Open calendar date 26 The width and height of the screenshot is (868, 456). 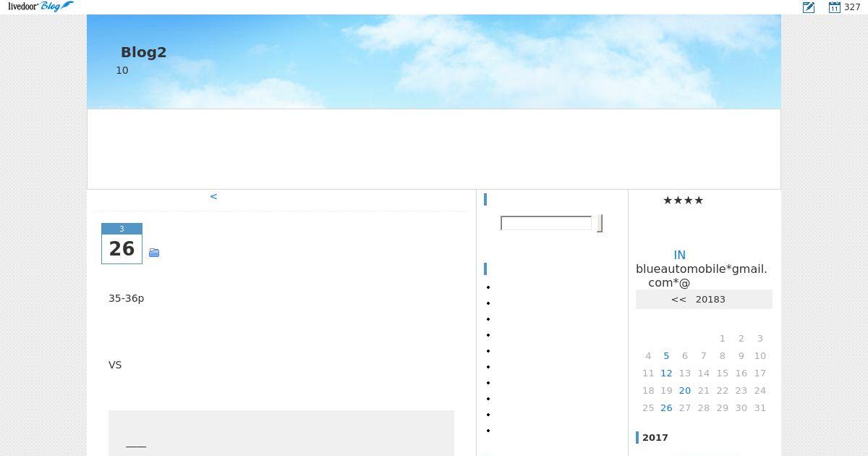[666, 408]
